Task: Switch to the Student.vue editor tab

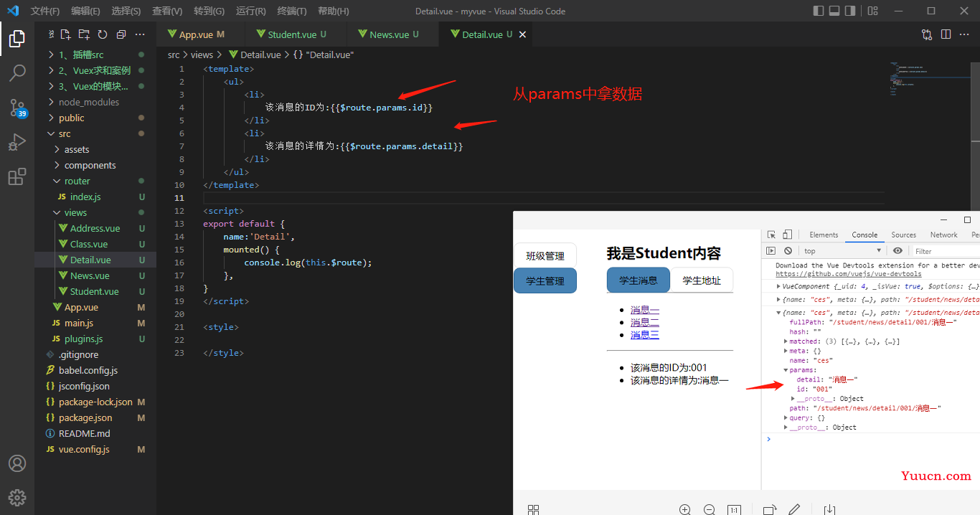Action: click(x=297, y=34)
